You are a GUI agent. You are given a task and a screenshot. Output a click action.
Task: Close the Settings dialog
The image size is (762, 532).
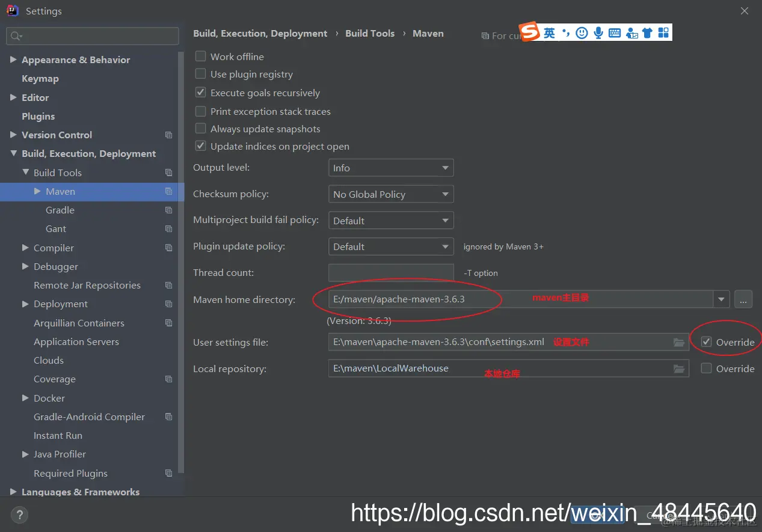click(x=745, y=11)
